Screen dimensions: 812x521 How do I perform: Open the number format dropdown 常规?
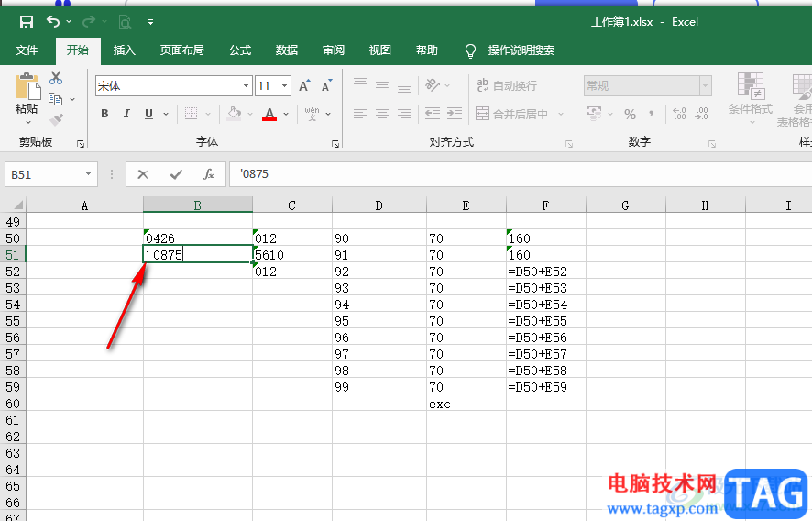tap(706, 85)
